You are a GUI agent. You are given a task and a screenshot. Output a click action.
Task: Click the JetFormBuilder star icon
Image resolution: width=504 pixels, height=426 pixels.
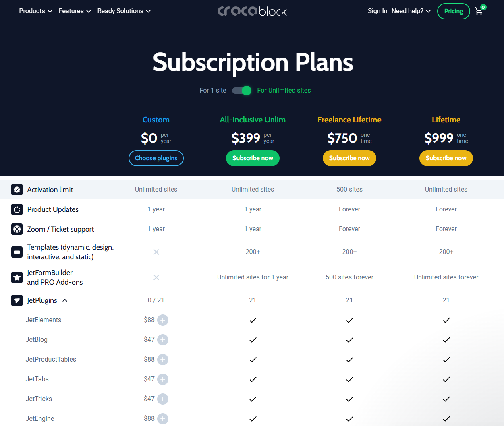pos(17,277)
